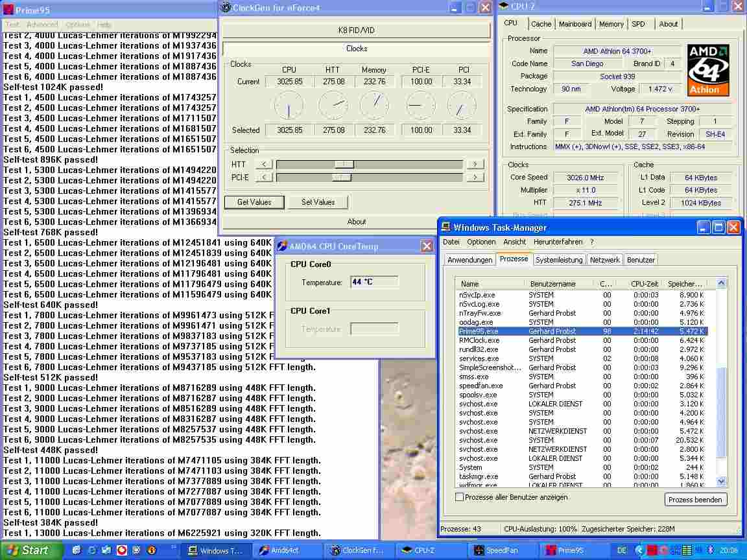Click the process list scroll-down arrow
The width and height of the screenshot is (747, 560).
(721, 482)
